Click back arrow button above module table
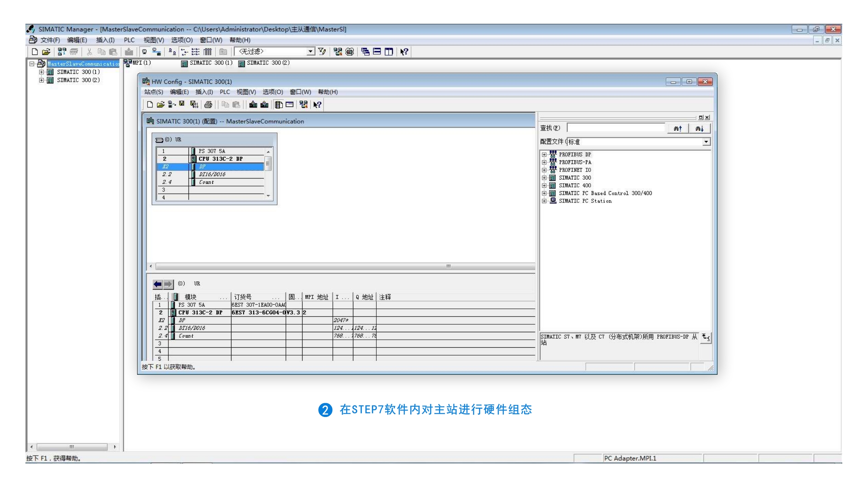This screenshot has height=488, width=868. point(158,284)
